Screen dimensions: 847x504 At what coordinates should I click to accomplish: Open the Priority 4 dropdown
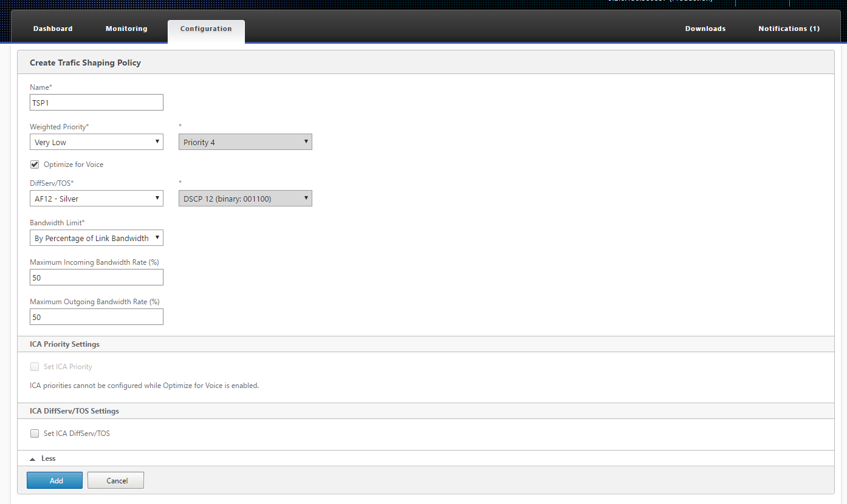tap(245, 142)
